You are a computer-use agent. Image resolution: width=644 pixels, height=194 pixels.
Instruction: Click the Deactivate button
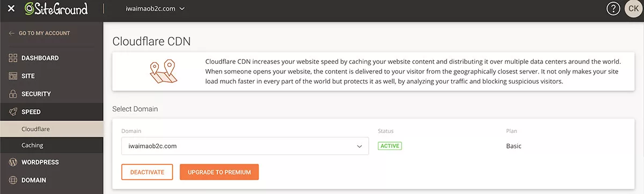point(147,172)
